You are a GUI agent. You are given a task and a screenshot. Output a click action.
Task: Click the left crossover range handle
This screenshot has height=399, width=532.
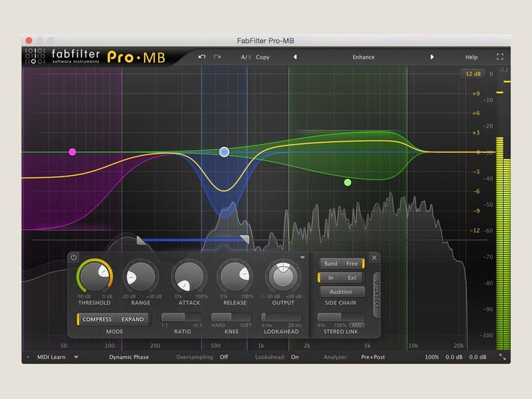click(x=140, y=240)
